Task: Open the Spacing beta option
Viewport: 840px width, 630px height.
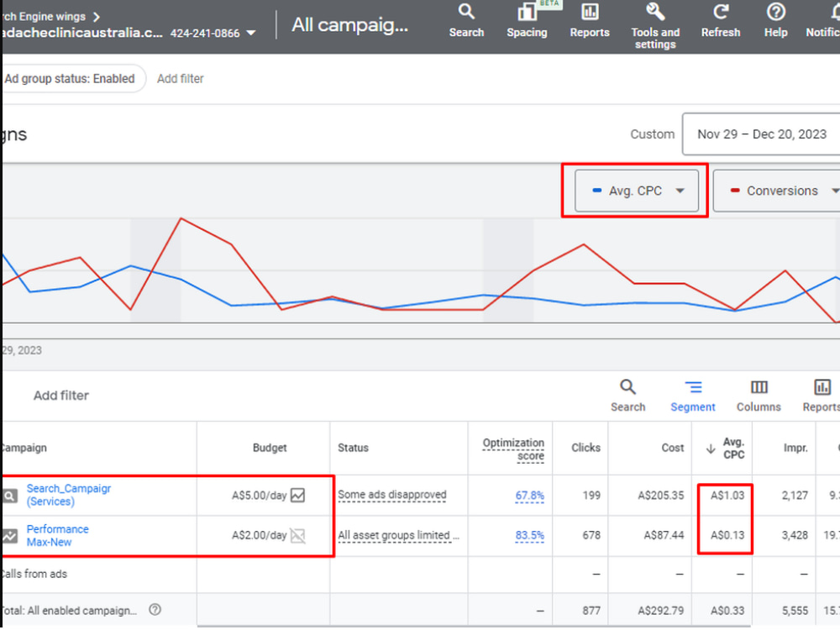Action: [527, 20]
